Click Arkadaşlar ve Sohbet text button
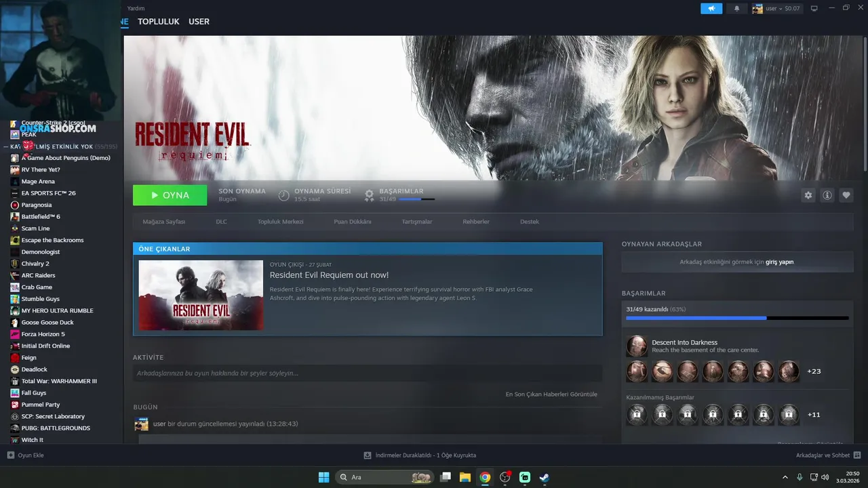 tap(823, 455)
